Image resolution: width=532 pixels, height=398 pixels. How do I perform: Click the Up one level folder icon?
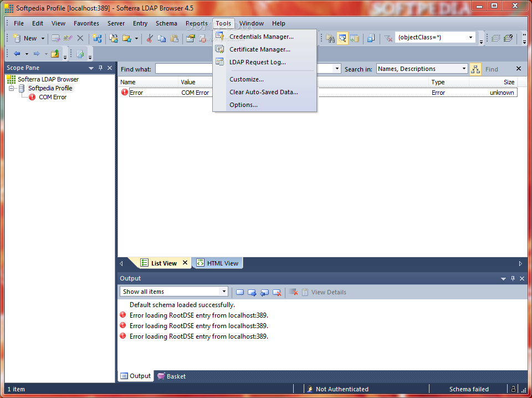pos(55,54)
